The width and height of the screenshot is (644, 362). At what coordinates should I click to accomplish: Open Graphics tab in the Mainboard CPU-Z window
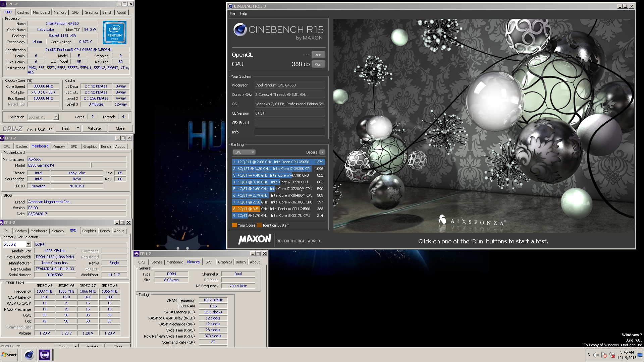click(90, 146)
